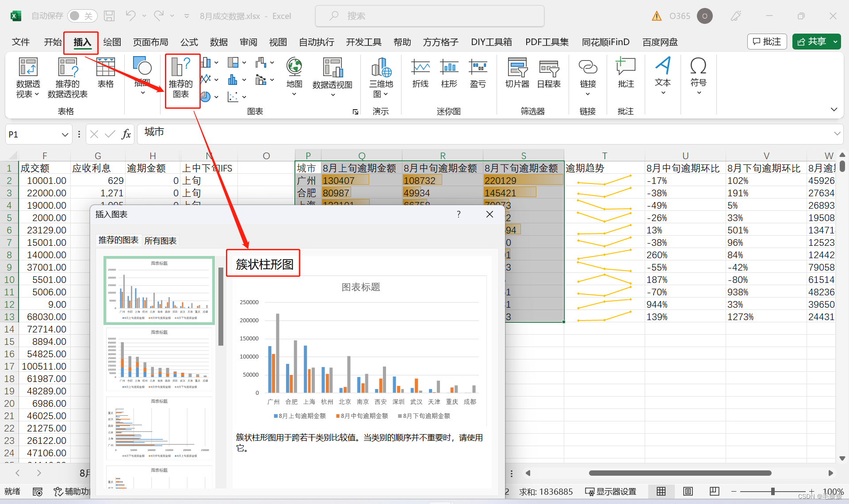Select the Recommended Charts dialog tab
This screenshot has height=504, width=849.
tap(119, 240)
